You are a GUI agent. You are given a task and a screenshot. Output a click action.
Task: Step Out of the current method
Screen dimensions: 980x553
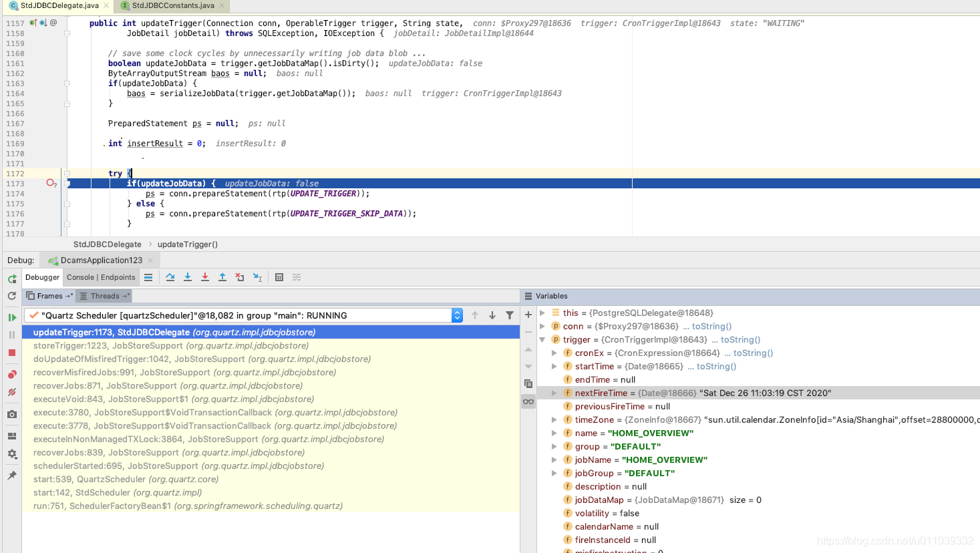(222, 277)
